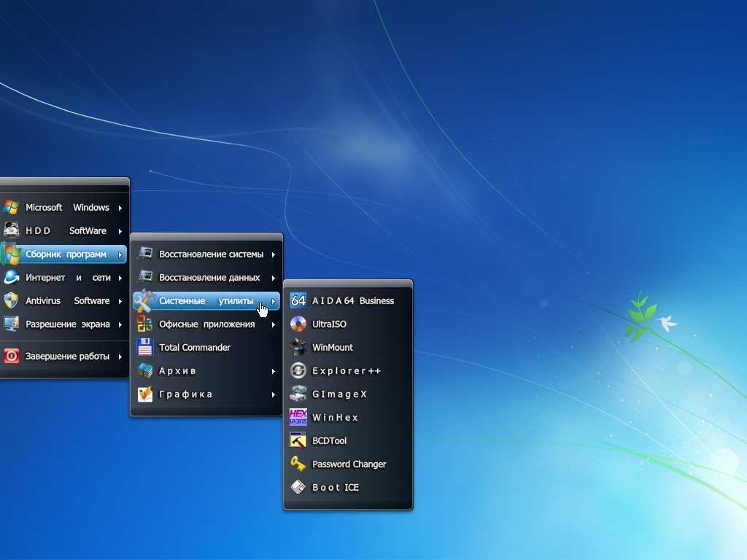747x560 pixels.
Task: Expand the Восстановление системы submenu arrow
Action: pyautogui.click(x=274, y=254)
